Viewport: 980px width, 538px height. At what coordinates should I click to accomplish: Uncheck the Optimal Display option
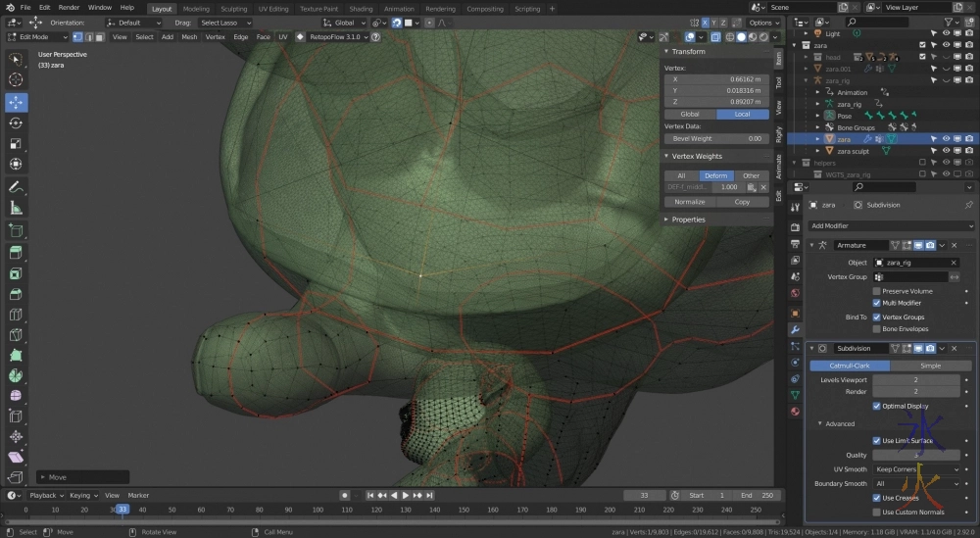pyautogui.click(x=877, y=406)
